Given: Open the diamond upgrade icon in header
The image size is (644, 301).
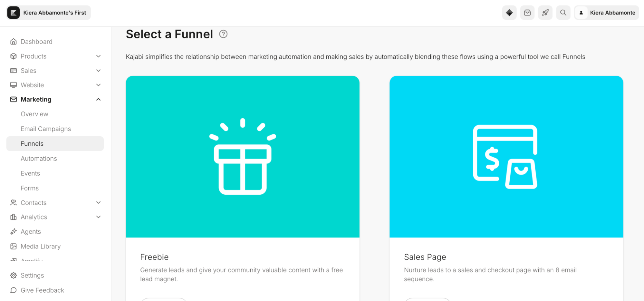Looking at the screenshot, I should [509, 13].
